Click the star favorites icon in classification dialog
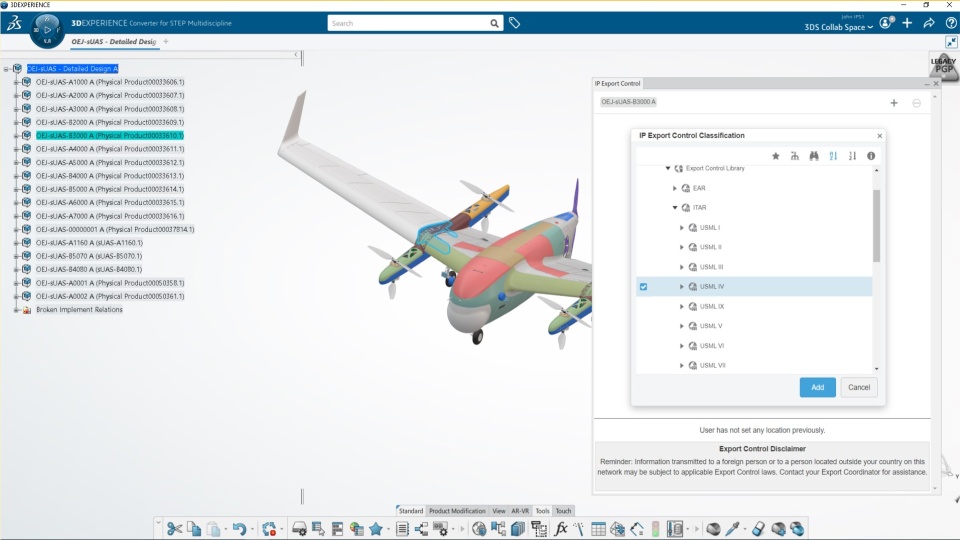This screenshot has height=540, width=960. (x=776, y=156)
